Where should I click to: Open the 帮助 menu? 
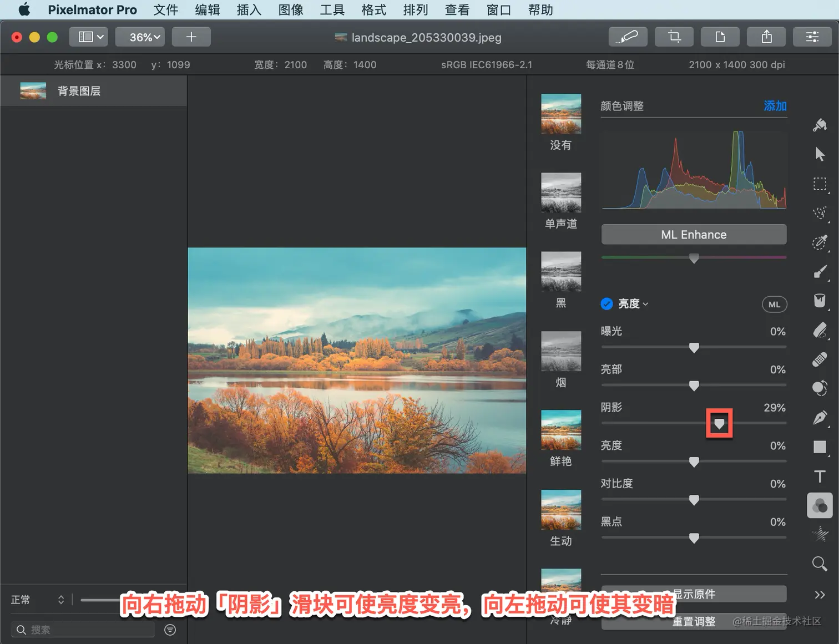540,9
